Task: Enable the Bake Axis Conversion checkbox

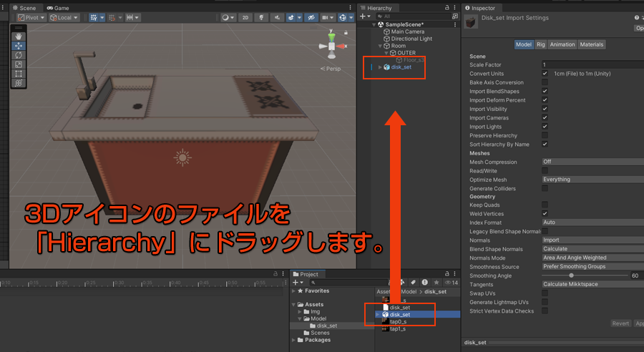Action: 545,82
